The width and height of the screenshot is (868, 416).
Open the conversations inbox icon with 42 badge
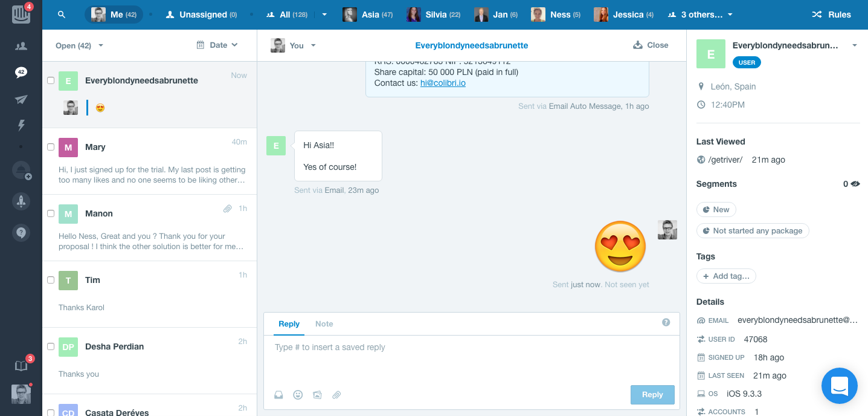click(x=21, y=73)
